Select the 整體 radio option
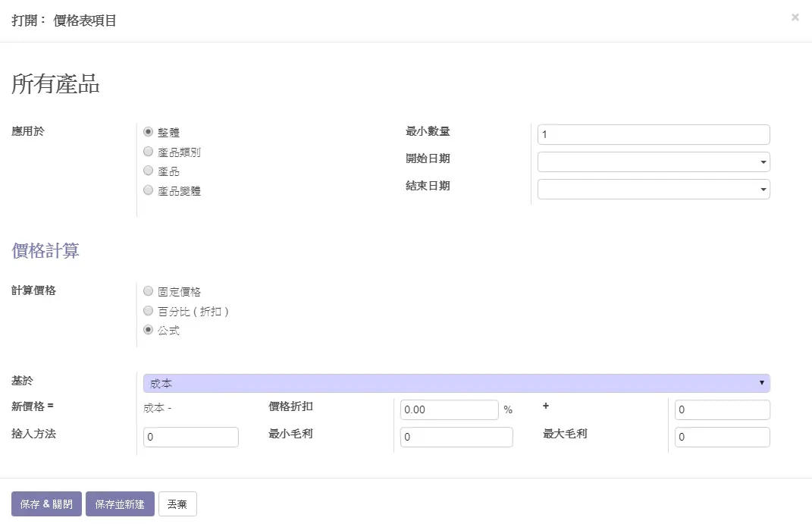The width and height of the screenshot is (812, 527). coord(149,132)
